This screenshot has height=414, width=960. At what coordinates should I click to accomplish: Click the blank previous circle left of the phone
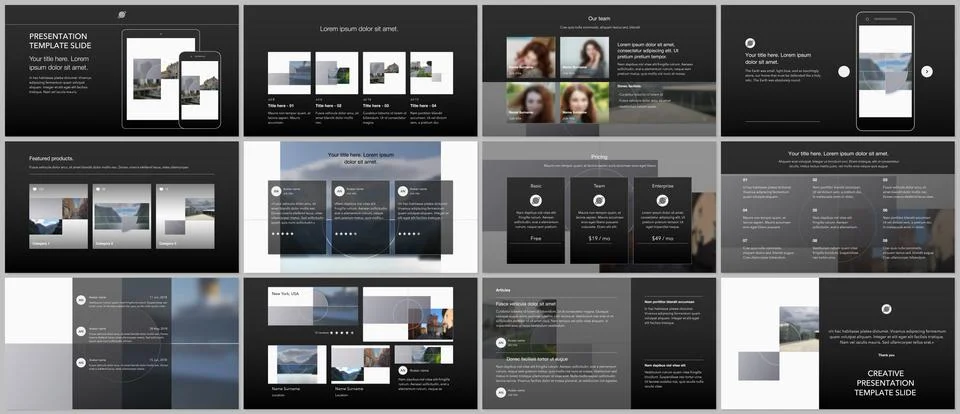coord(844,72)
